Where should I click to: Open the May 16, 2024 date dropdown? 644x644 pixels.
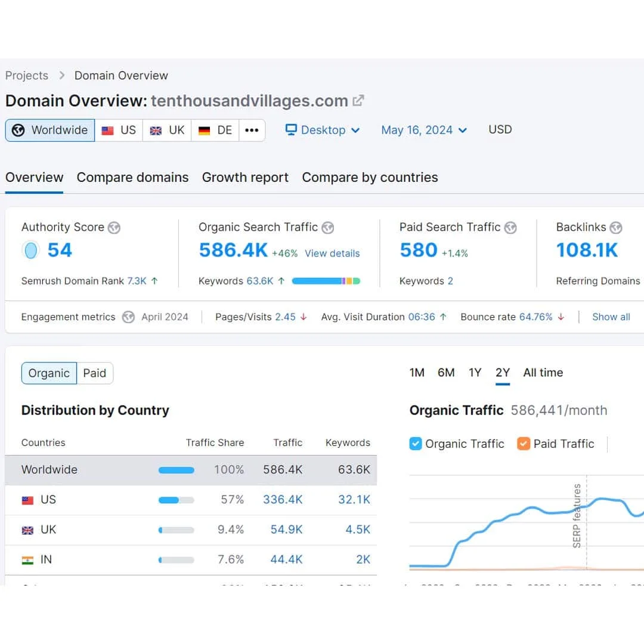coord(424,130)
